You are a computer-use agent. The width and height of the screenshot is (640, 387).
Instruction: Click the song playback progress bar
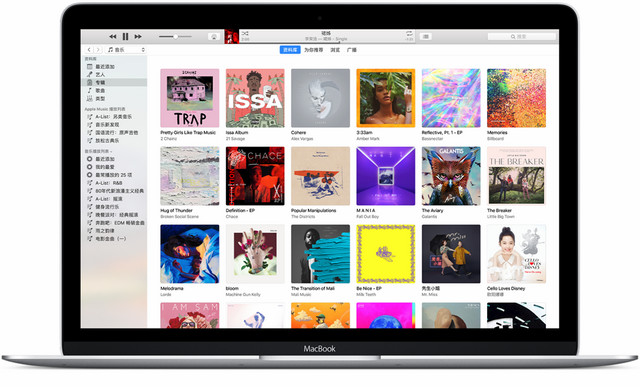coord(327,42)
